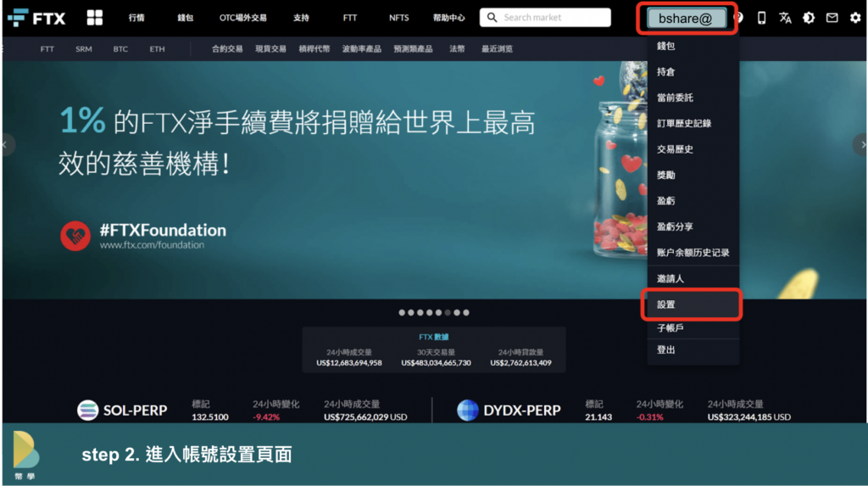The height and width of the screenshot is (486, 868).
Task: Choose 盈虧分享 in account menu
Action: [x=693, y=226]
